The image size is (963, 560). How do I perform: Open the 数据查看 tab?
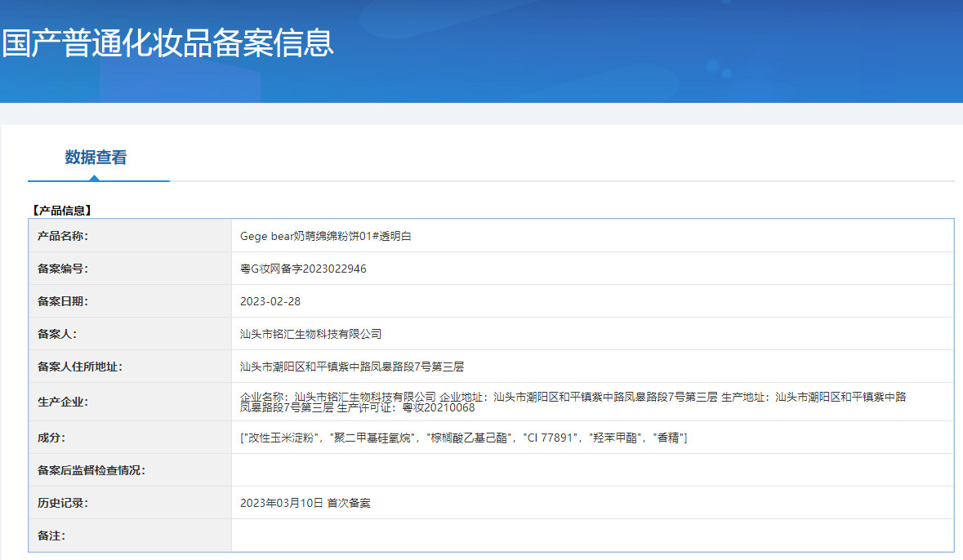[96, 158]
